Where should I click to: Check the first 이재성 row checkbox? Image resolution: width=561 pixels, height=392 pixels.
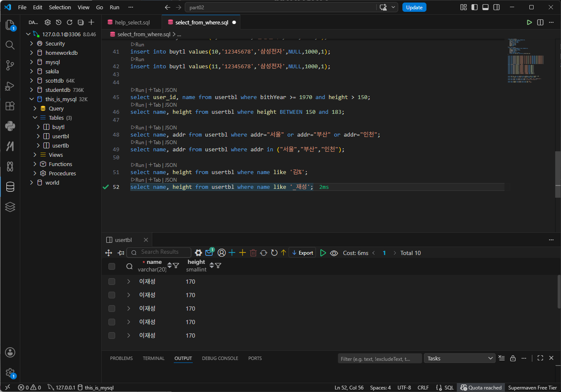point(112,282)
